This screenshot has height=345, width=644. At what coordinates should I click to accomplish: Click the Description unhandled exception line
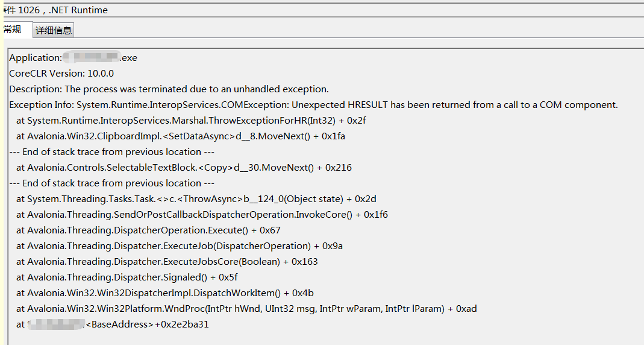pos(169,89)
